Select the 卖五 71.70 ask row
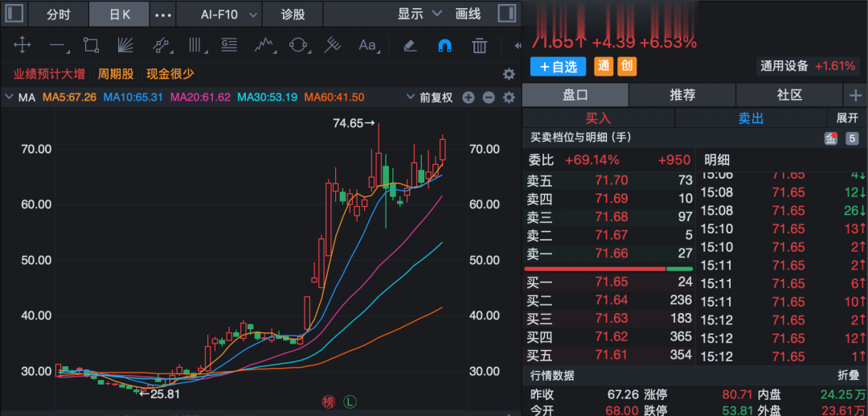Viewport: 868px width, 416px height. [x=609, y=180]
